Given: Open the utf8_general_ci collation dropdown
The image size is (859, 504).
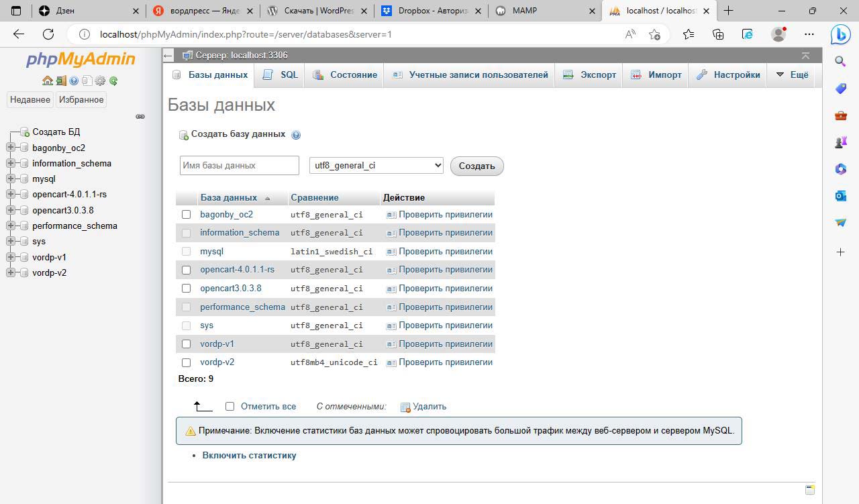Looking at the screenshot, I should (376, 165).
